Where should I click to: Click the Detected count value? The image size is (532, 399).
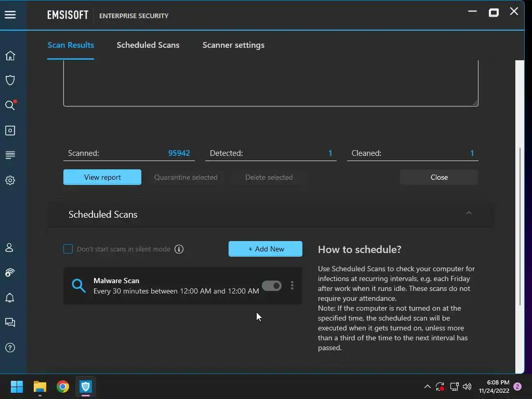point(330,153)
